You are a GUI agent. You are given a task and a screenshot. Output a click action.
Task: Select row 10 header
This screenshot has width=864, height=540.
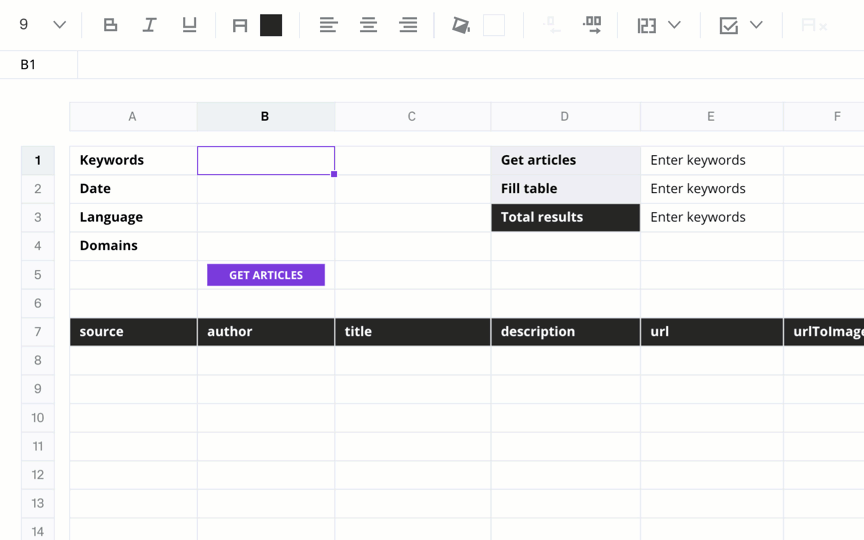click(x=37, y=418)
